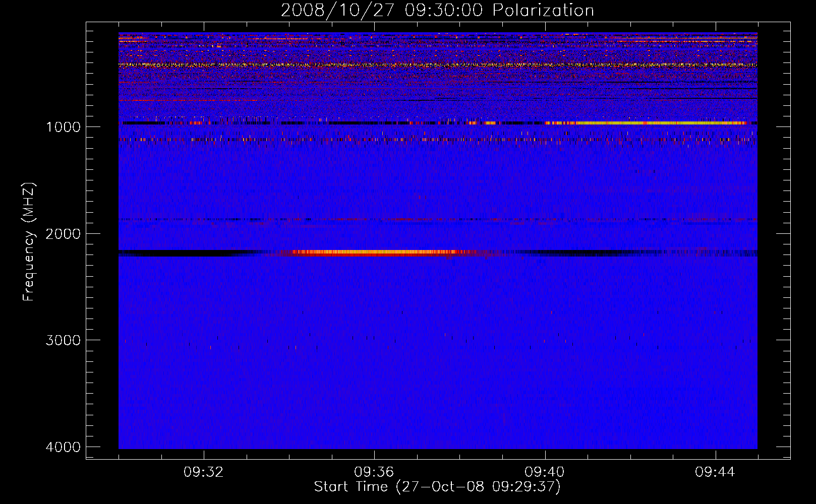Click the "Frequency (MHZ)" axis label
Image resolution: width=816 pixels, height=504 pixels.
point(29,242)
